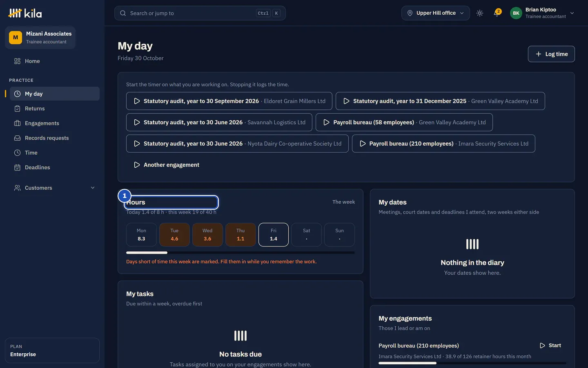Click the search or jump to field
Screen dimensions: 588x368
[x=200, y=13]
